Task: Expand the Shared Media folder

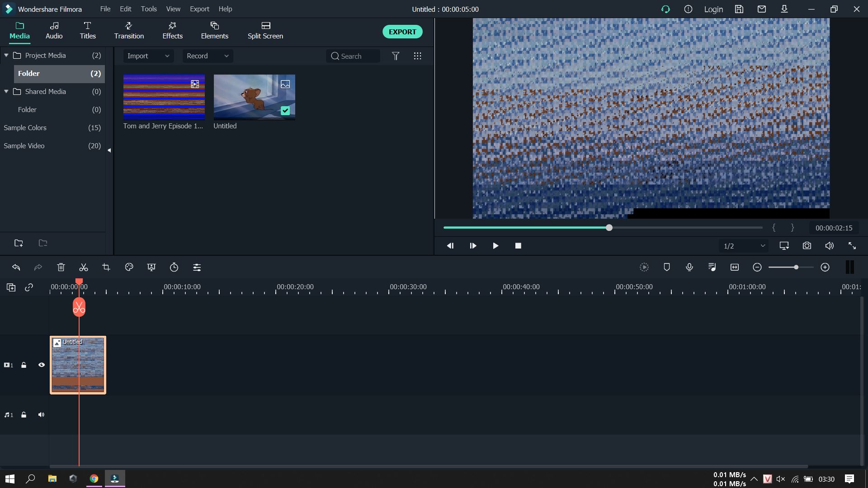Action: 6,90
